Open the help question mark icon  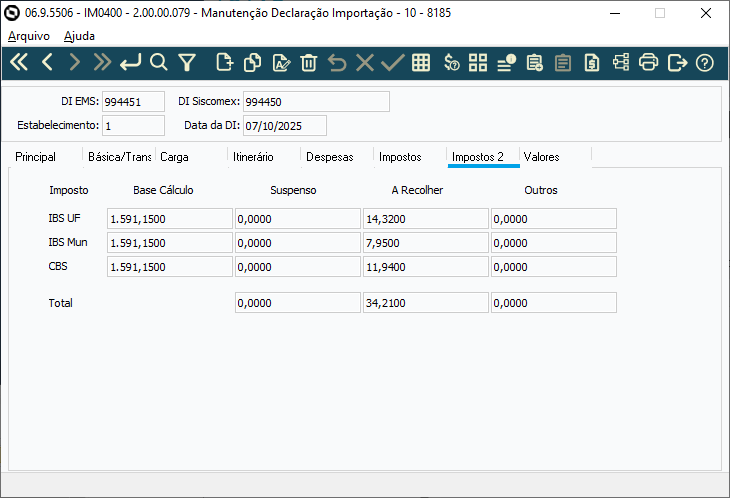point(705,62)
